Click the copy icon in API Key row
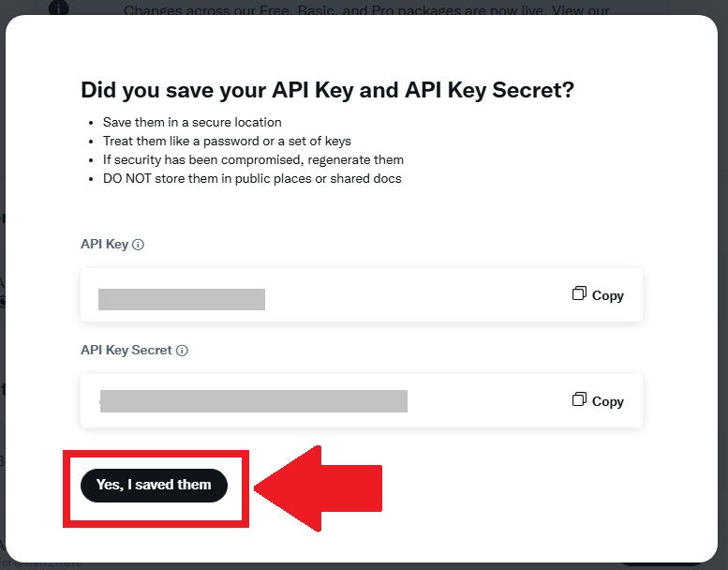 [x=579, y=293]
